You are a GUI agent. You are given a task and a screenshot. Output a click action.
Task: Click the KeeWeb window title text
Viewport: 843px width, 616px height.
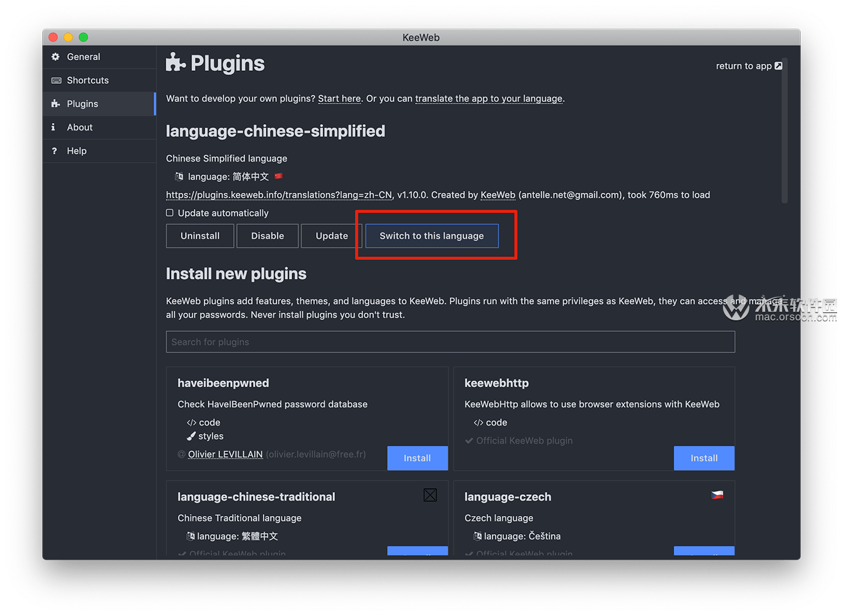[x=421, y=37]
